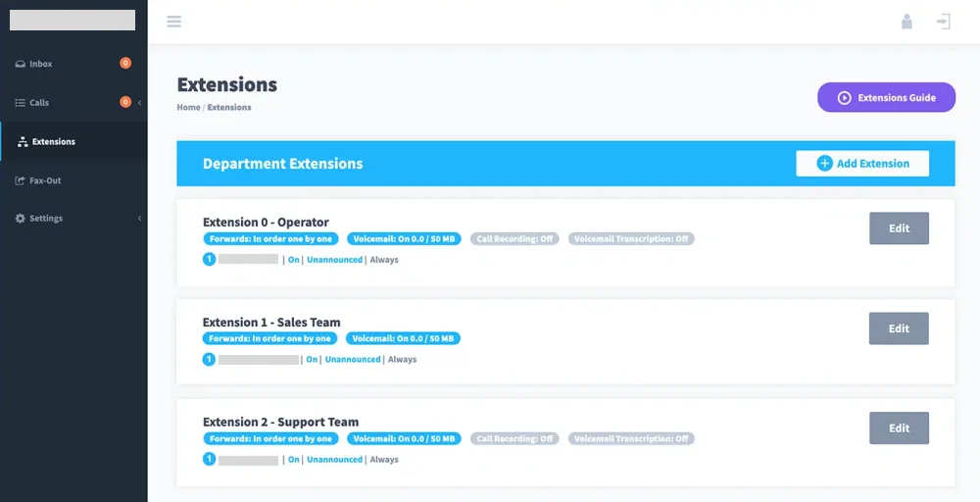980x502 pixels.
Task: Toggle On status for Sales Team forward
Action: pos(312,360)
